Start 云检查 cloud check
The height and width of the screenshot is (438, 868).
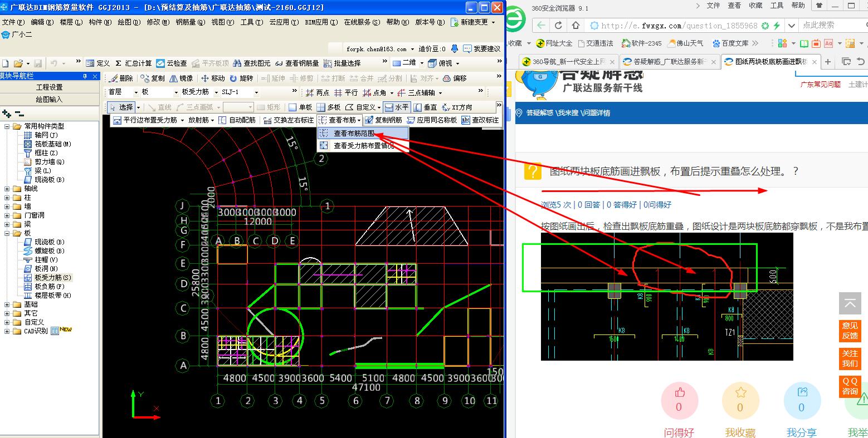[172, 63]
